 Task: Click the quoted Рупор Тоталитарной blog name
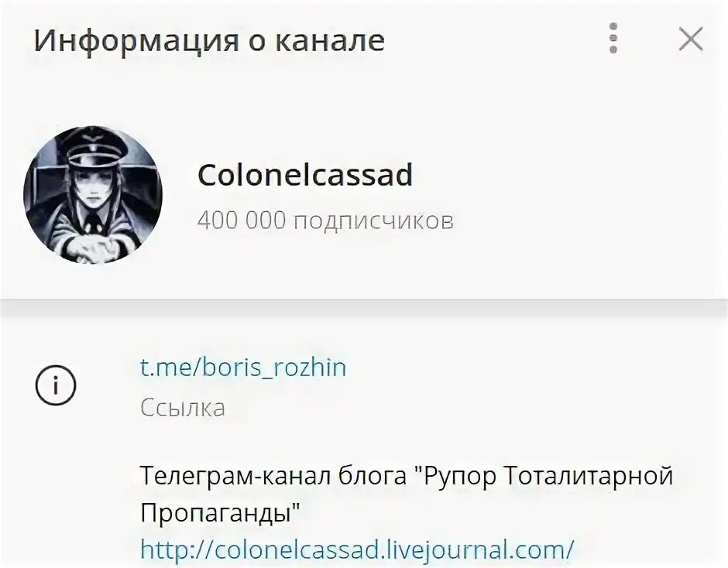click(543, 477)
